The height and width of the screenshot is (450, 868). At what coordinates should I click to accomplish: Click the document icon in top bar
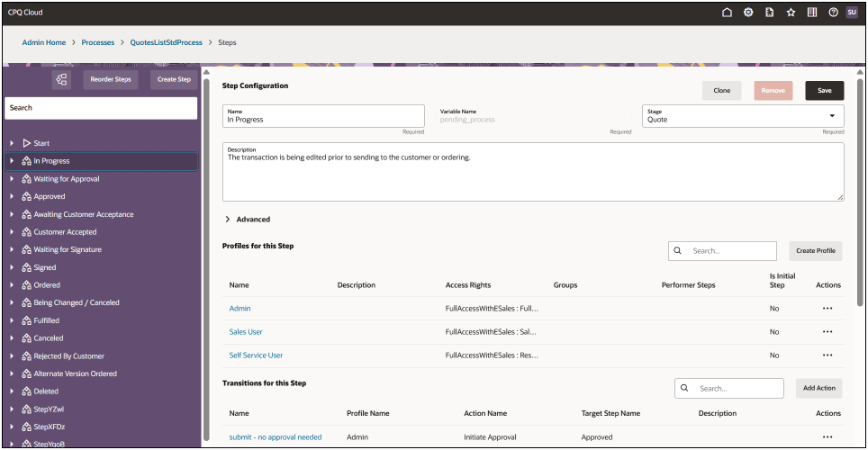(770, 13)
